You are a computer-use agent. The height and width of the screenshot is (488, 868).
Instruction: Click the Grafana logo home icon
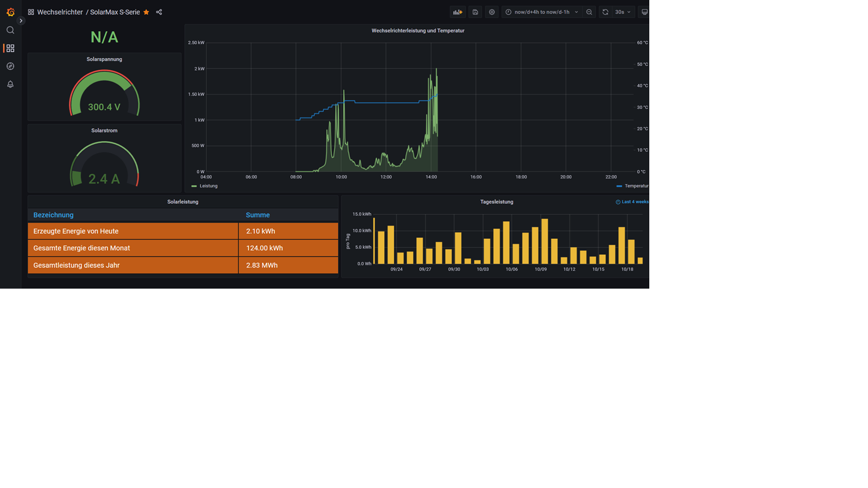click(x=10, y=12)
